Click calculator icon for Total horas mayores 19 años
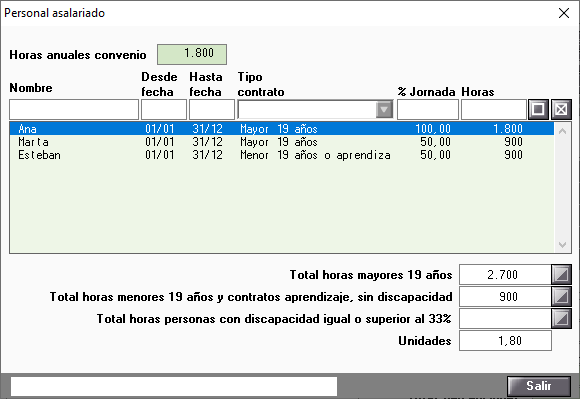 tap(562, 274)
